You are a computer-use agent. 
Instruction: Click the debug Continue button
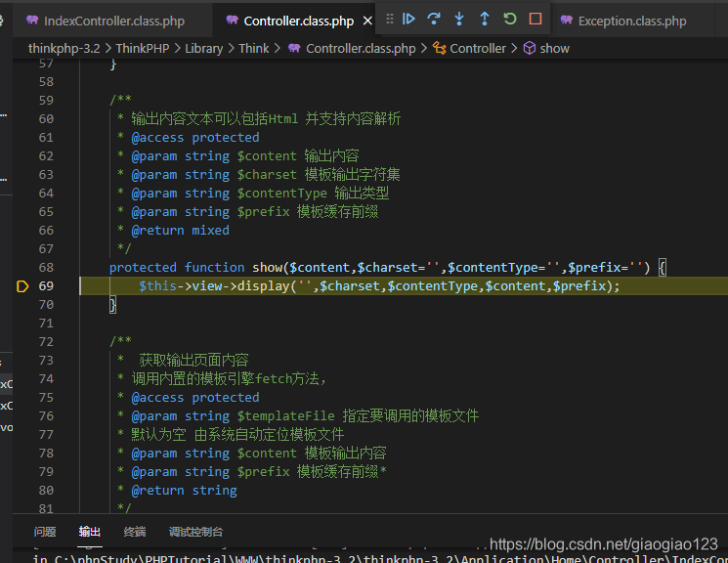pyautogui.click(x=408, y=19)
